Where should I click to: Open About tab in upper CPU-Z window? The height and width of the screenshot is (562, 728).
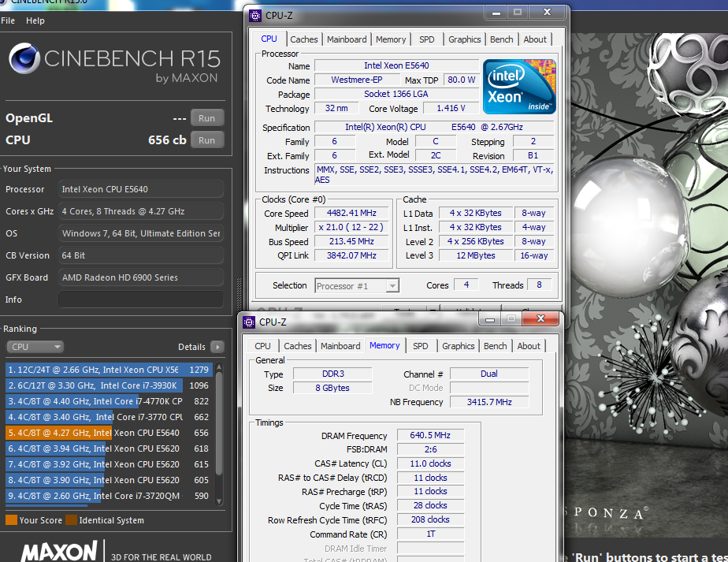535,39
